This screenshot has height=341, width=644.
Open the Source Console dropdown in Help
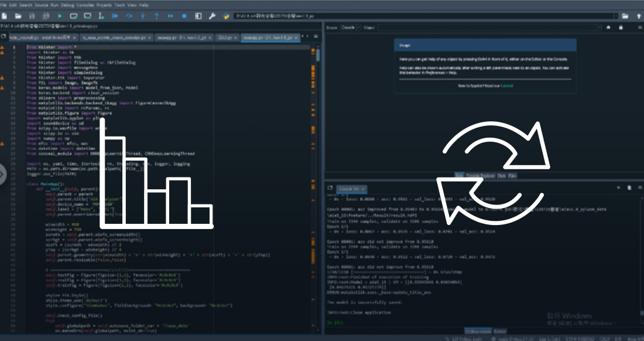(x=350, y=28)
